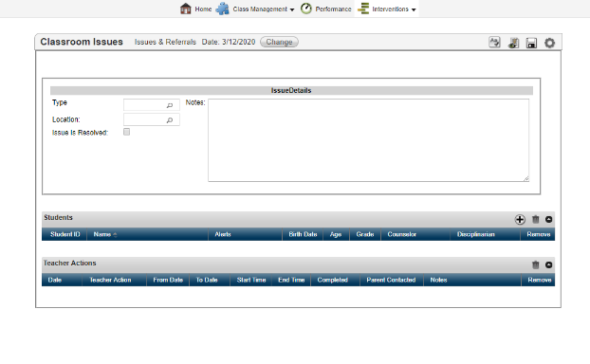Screen dimensions: 590x364
Task: Add a student with the plus icon
Action: (520, 220)
